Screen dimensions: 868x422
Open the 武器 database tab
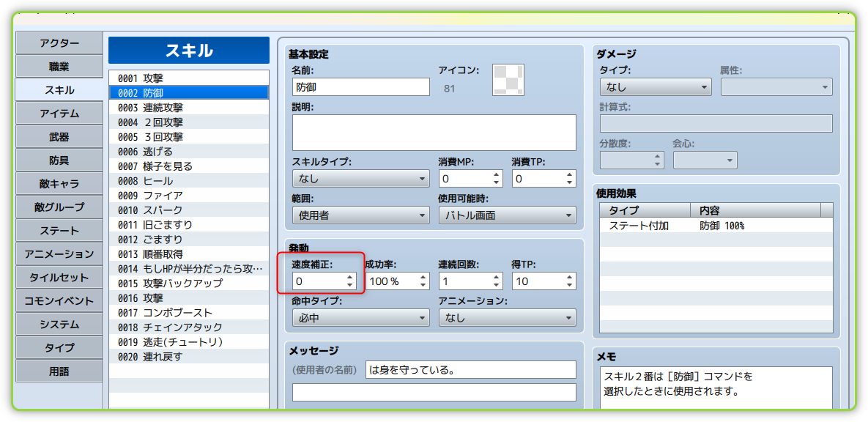click(x=59, y=137)
